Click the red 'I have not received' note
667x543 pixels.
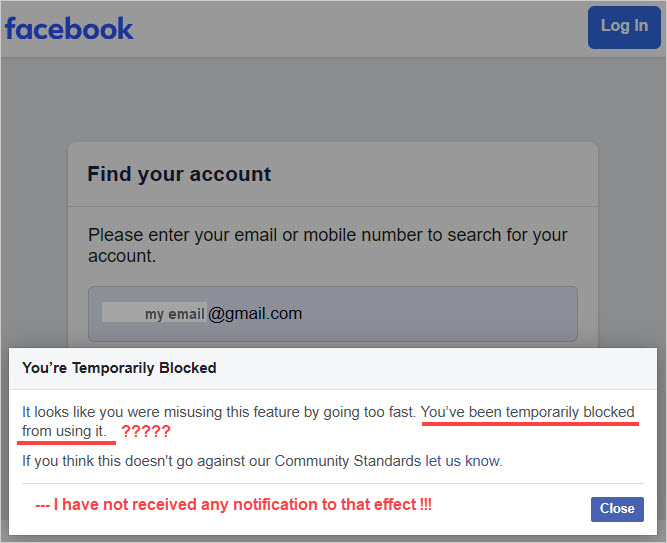point(234,505)
